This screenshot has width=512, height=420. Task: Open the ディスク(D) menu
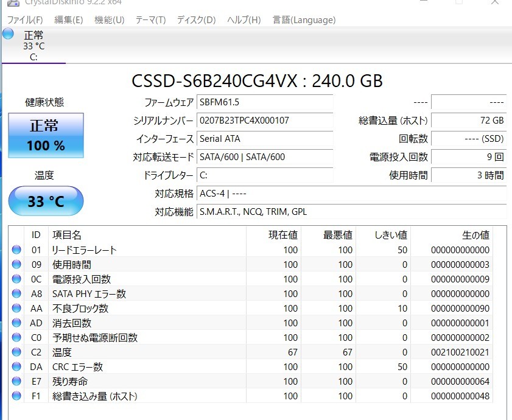[196, 20]
